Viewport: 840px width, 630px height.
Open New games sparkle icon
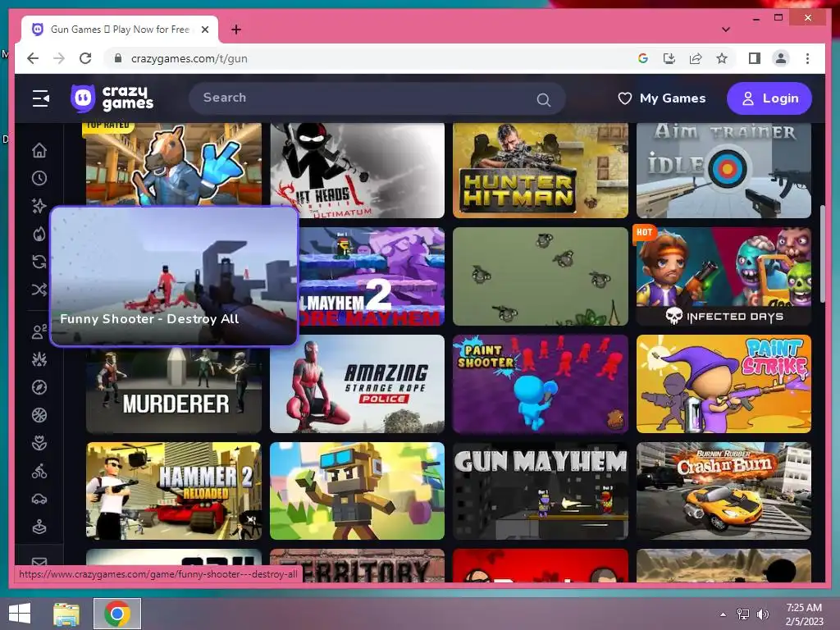tap(39, 206)
